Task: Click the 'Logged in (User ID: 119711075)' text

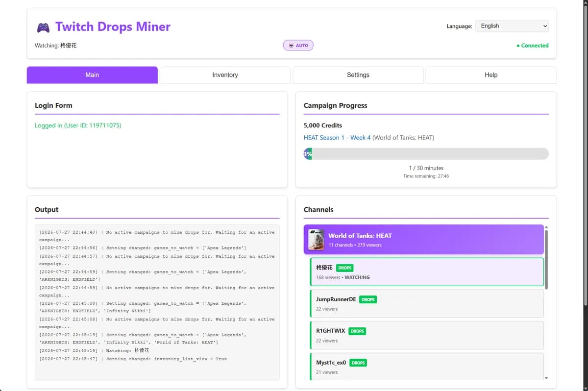Action: click(x=78, y=125)
